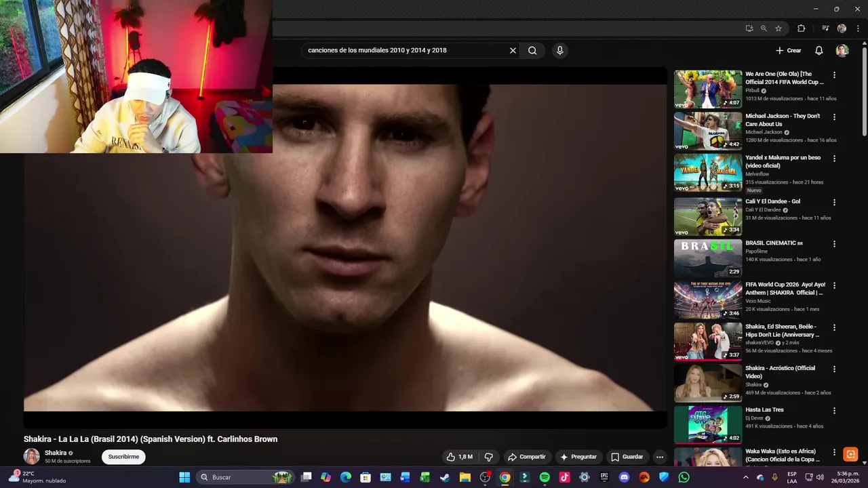
Task: Open Shakira channel avatar under the video
Action: point(31,456)
